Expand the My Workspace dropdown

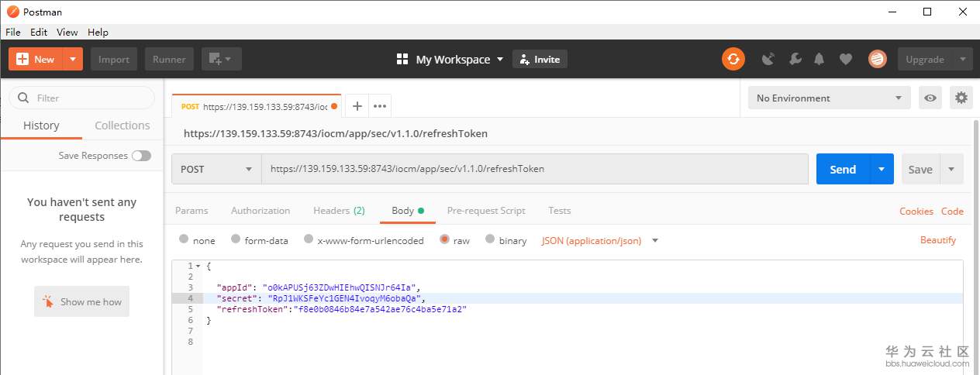[500, 59]
